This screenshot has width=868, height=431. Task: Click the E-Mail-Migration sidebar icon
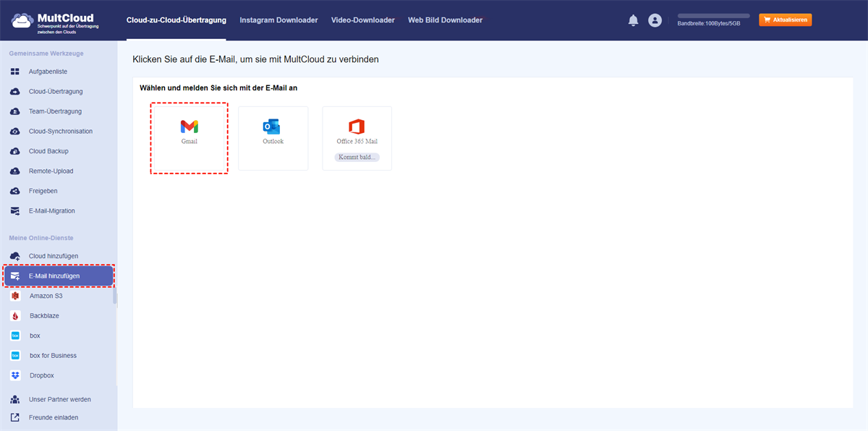click(14, 211)
